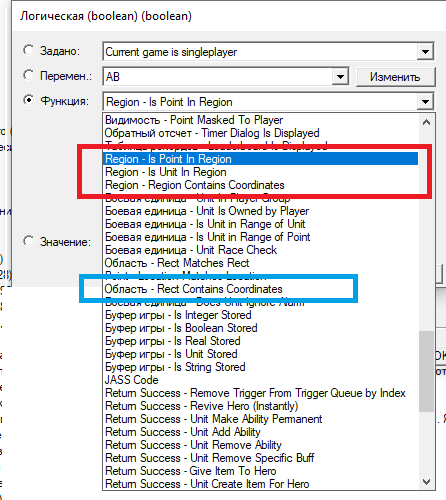Select the Задано radio button
The width and height of the screenshot is (446, 500).
pos(29,50)
